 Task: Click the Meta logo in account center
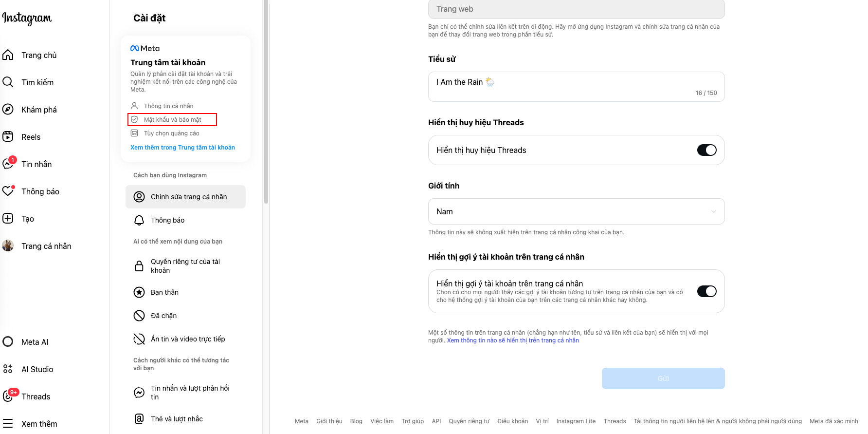click(x=145, y=48)
